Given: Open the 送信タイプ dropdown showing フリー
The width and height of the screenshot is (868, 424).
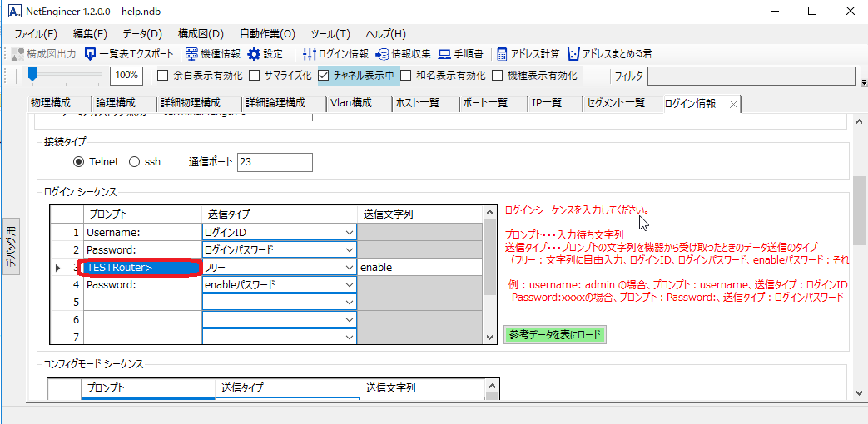Looking at the screenshot, I should point(350,268).
